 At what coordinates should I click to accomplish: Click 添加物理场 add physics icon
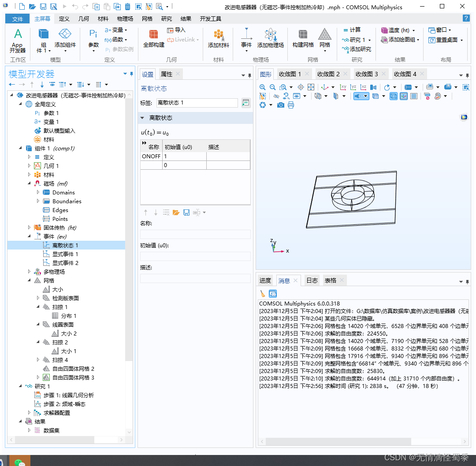tap(270, 38)
